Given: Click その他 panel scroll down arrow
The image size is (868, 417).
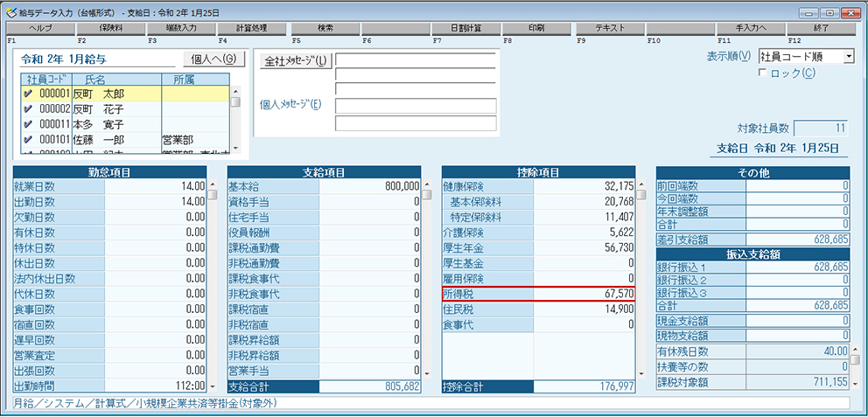Looking at the screenshot, I should click(855, 383).
